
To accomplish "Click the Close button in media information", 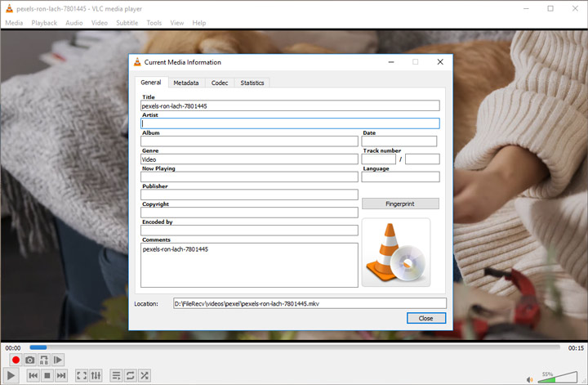I will click(x=426, y=318).
